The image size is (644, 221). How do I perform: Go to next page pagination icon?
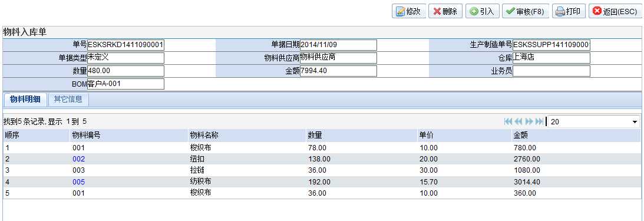pos(529,121)
